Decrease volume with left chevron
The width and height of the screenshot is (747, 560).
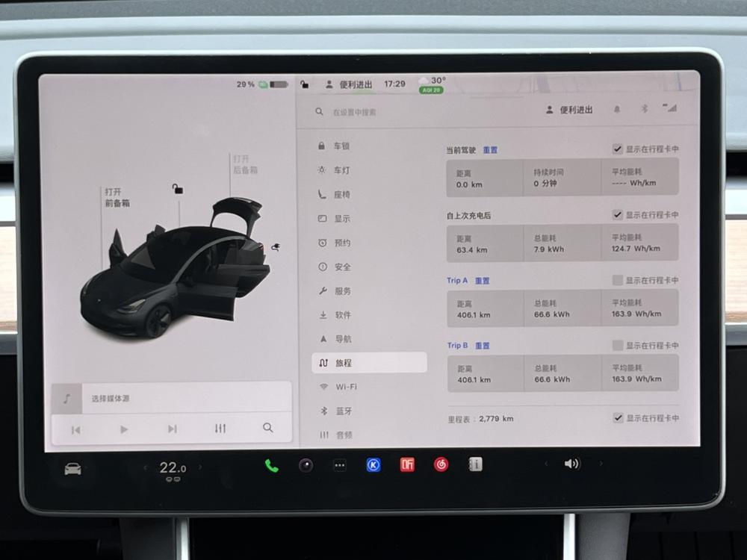tap(546, 464)
